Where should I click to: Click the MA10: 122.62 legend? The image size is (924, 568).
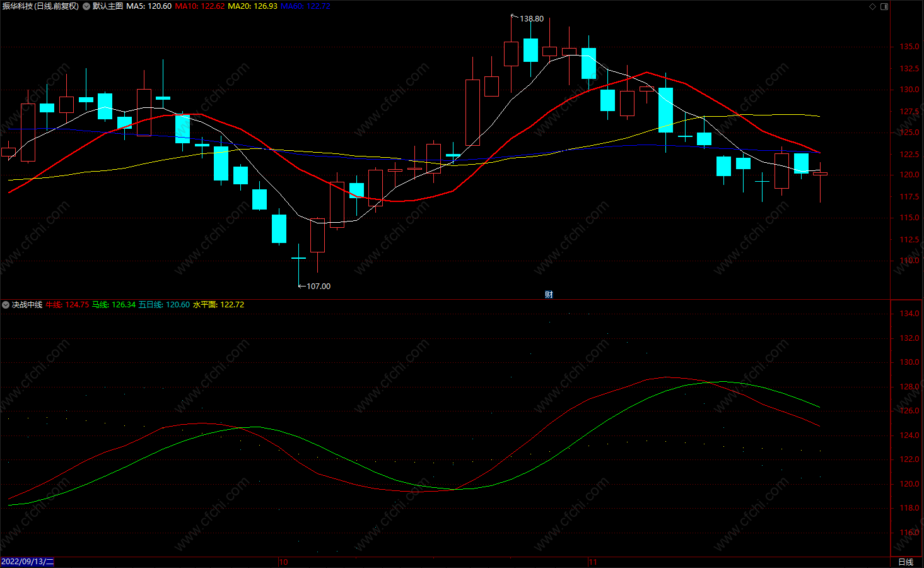[x=199, y=6]
